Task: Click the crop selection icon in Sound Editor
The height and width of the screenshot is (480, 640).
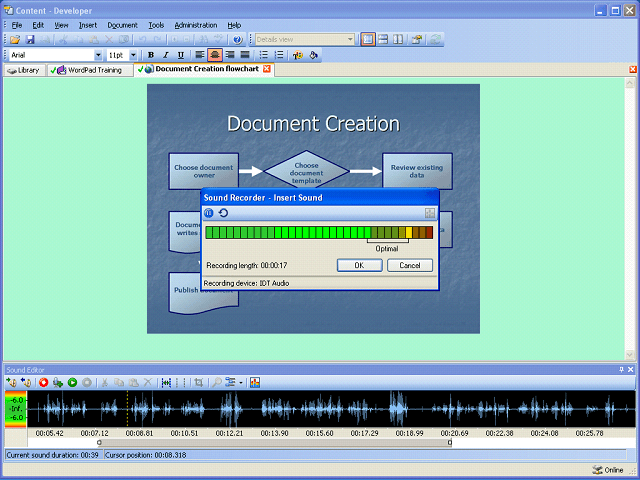Action: pyautogui.click(x=199, y=382)
